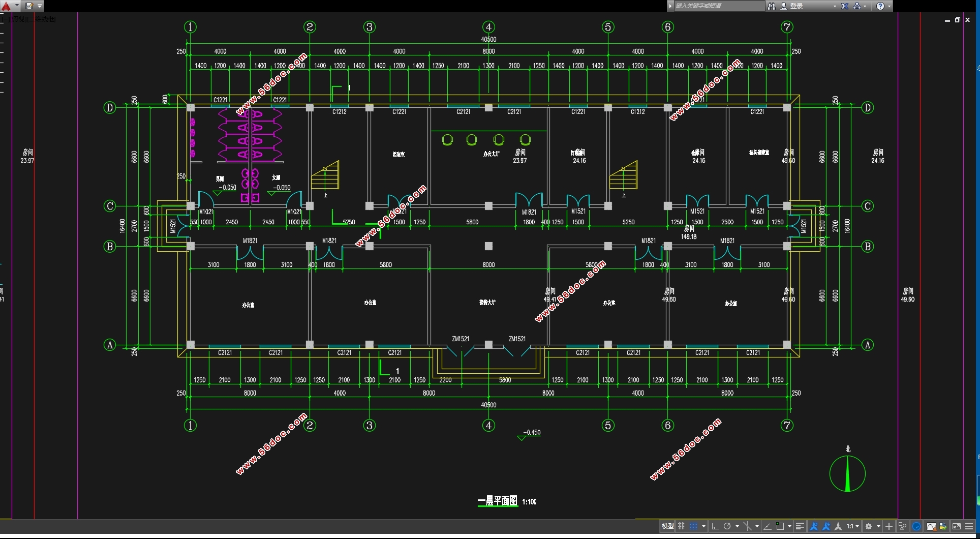Toggle polar tracking in status bar
This screenshot has width=980, height=539.
727,526
